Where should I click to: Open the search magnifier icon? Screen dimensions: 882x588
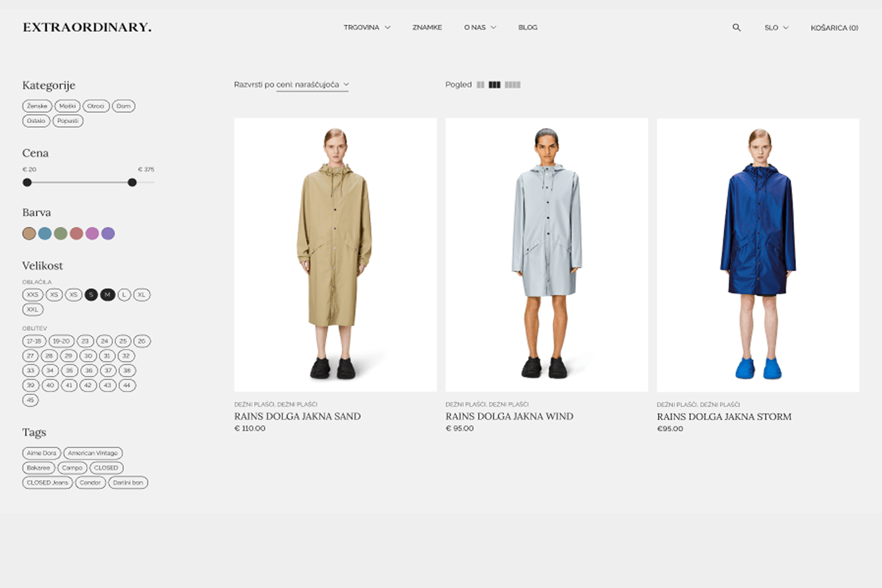pos(736,27)
